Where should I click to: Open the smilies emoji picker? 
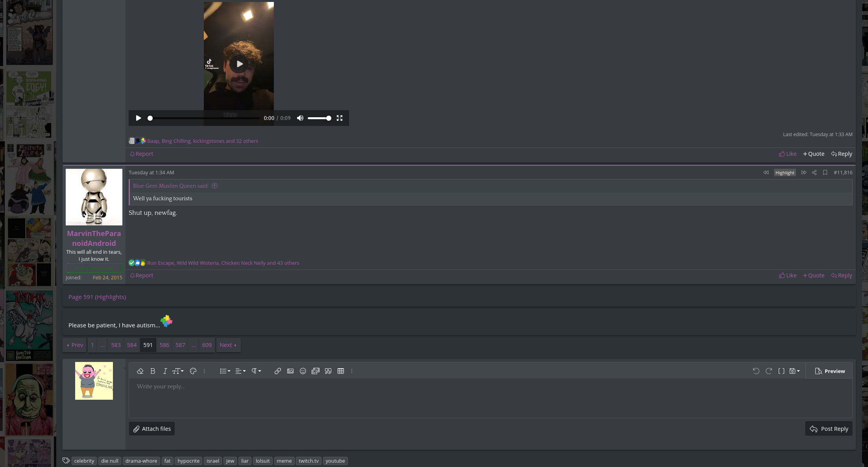click(x=303, y=371)
